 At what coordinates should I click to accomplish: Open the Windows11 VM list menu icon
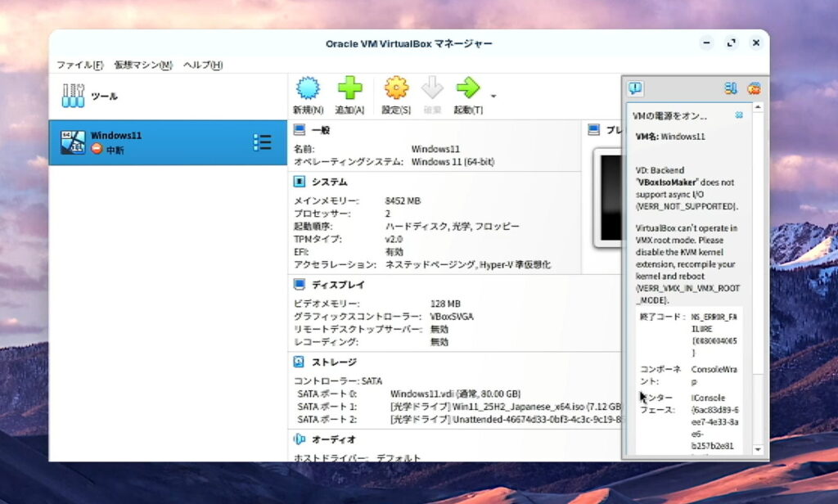coord(262,142)
